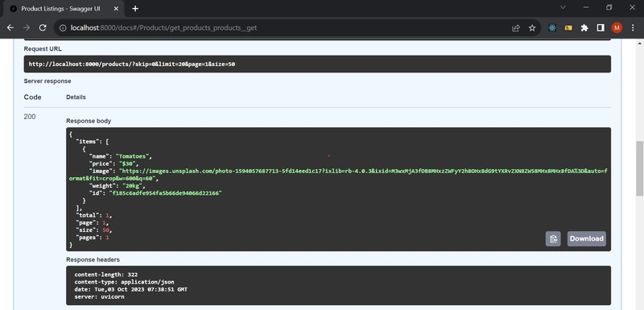This screenshot has width=644, height=310.
Task: Open Chrome three-dot menu
Action: coord(633,28)
